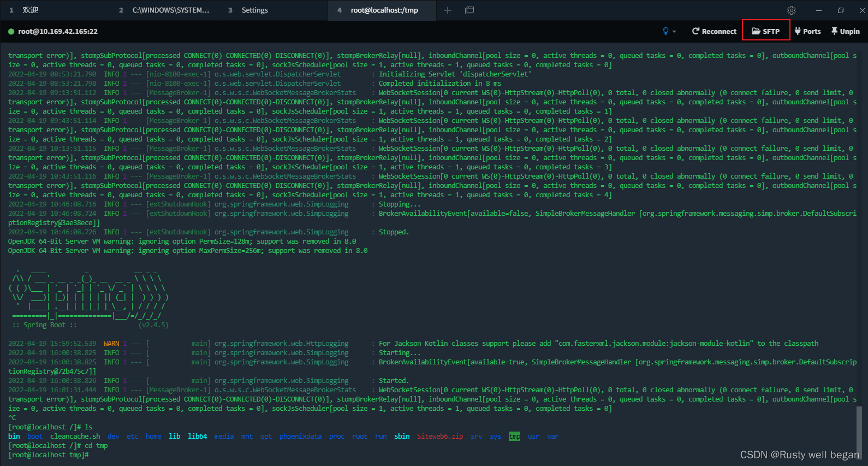Click the 'cd tmp' command line
The height and width of the screenshot is (466, 868).
tap(58, 446)
